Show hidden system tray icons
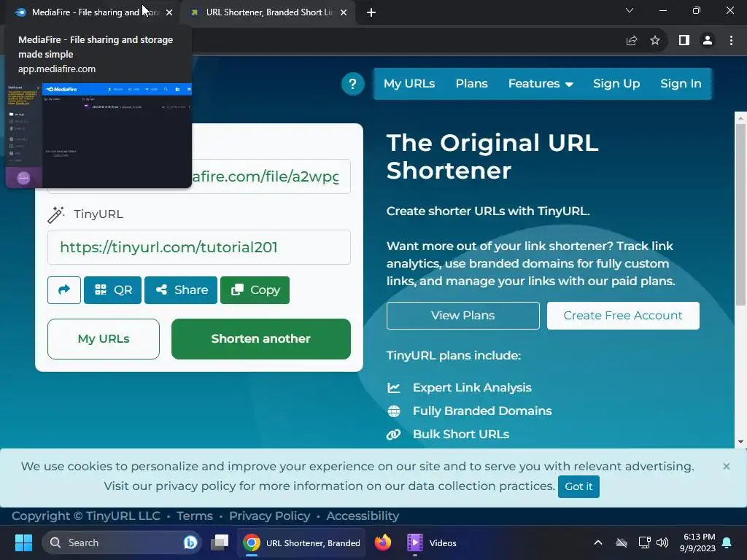Viewport: 747px width, 560px height. (x=598, y=542)
